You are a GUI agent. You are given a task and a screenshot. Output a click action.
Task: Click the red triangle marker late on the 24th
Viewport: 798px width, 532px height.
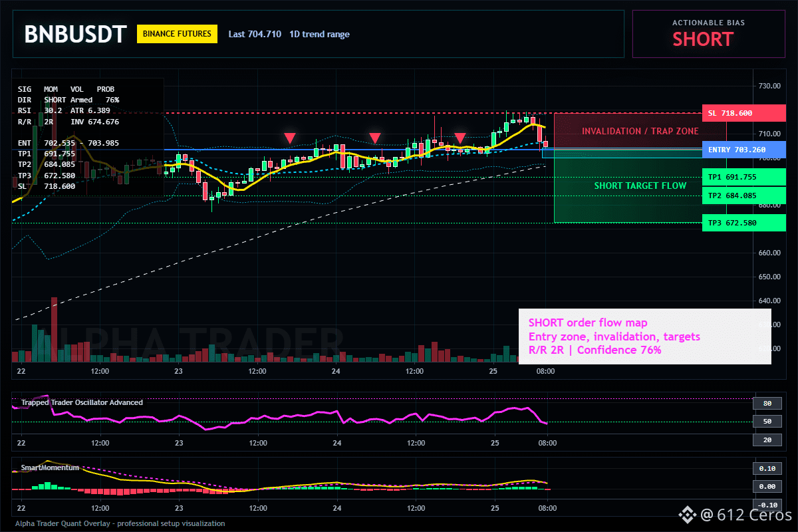[460, 138]
